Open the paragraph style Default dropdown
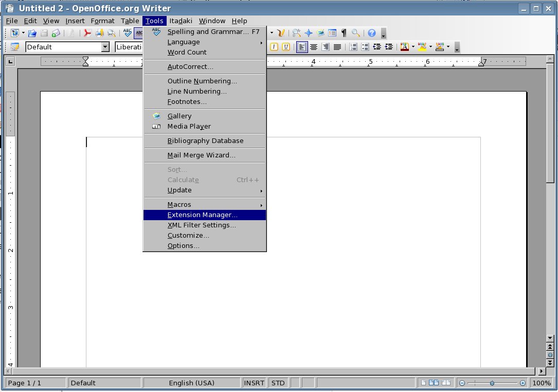The width and height of the screenshot is (558, 392). [105, 47]
